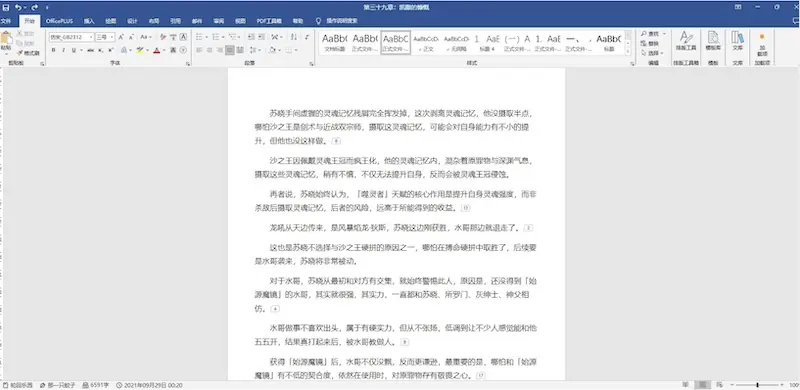Apply the 文档标题 style

tap(334, 43)
